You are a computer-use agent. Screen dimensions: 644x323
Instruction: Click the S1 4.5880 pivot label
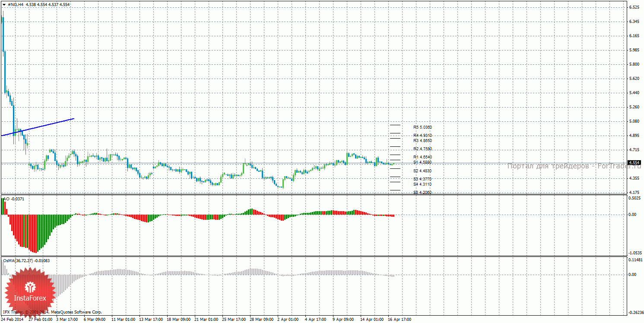click(422, 162)
